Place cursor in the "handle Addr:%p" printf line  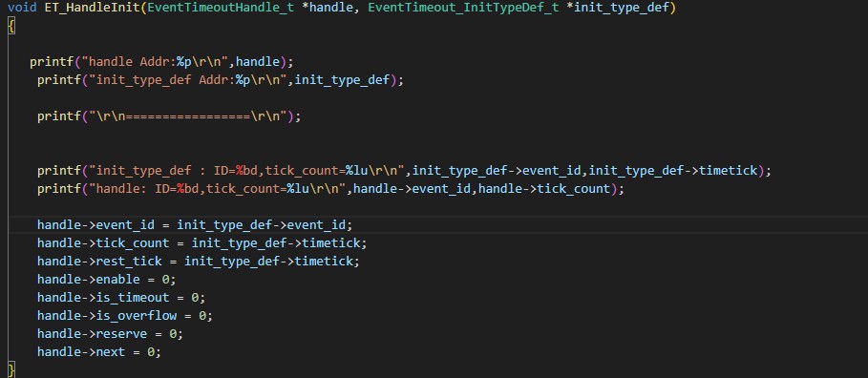[161, 62]
